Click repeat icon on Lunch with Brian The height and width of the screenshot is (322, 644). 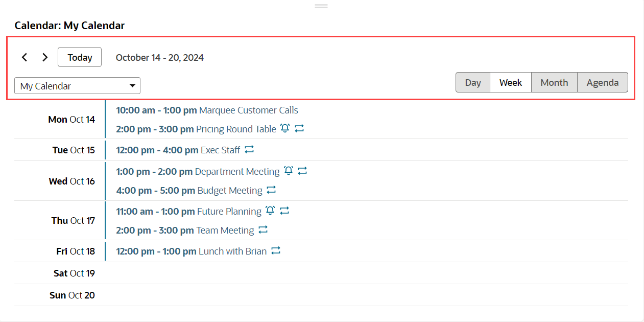pos(276,251)
